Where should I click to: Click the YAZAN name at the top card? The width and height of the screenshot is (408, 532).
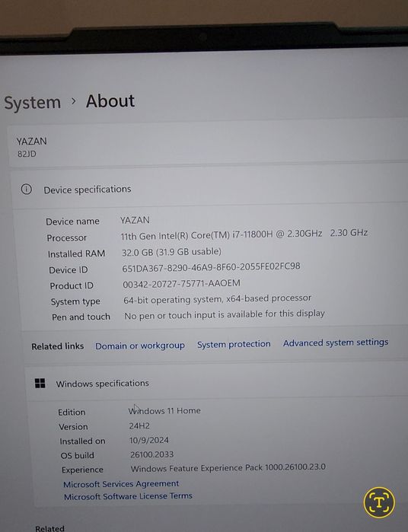(31, 141)
